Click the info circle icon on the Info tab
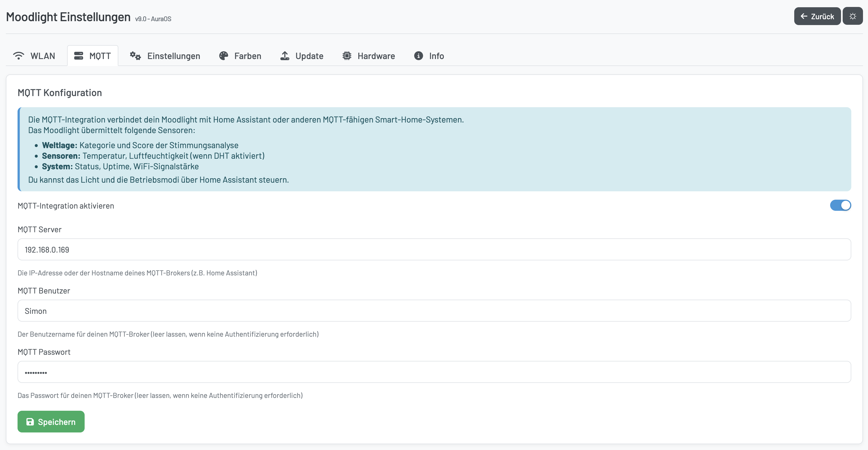Viewport: 868px width, 450px height. [x=418, y=56]
